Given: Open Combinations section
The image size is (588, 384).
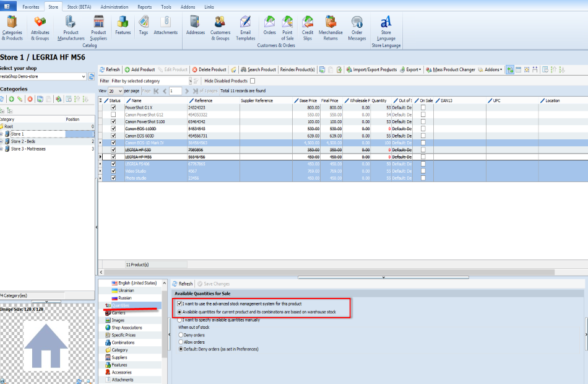Looking at the screenshot, I should (x=123, y=343).
